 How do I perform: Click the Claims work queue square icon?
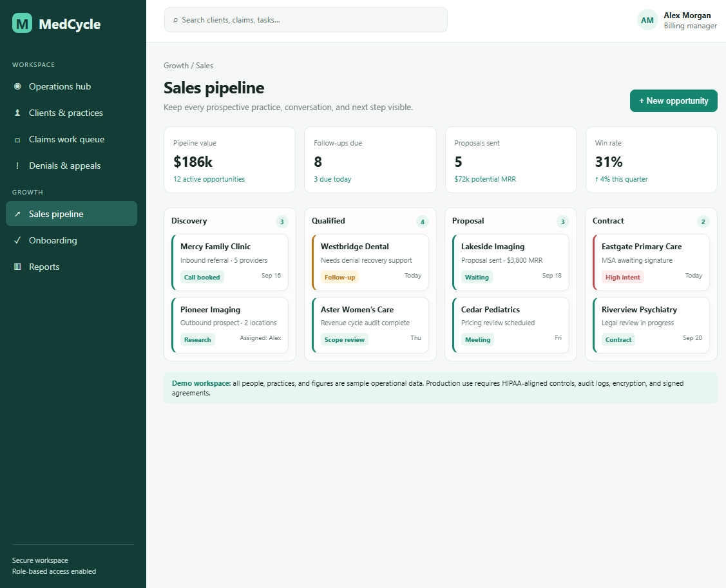tap(17, 140)
